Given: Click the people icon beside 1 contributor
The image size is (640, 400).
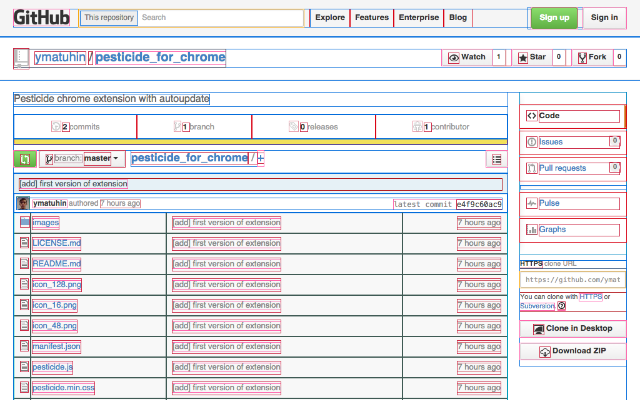Looking at the screenshot, I should coord(417,126).
